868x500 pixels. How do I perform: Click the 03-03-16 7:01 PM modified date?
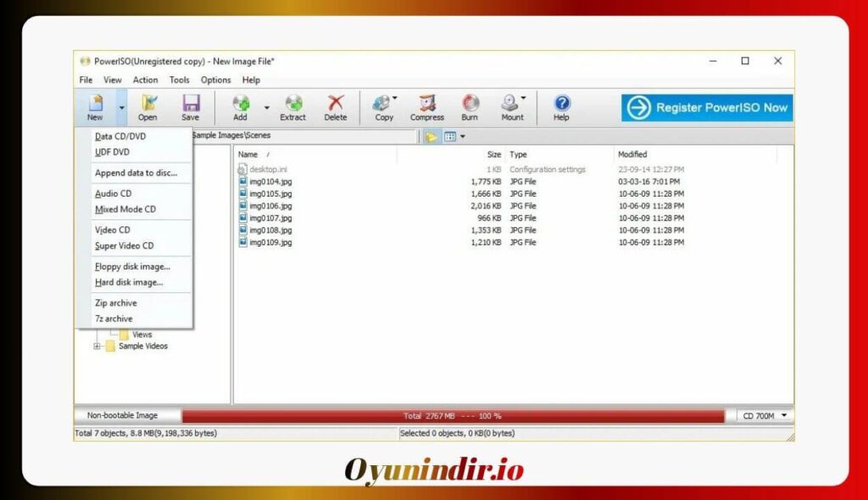648,181
